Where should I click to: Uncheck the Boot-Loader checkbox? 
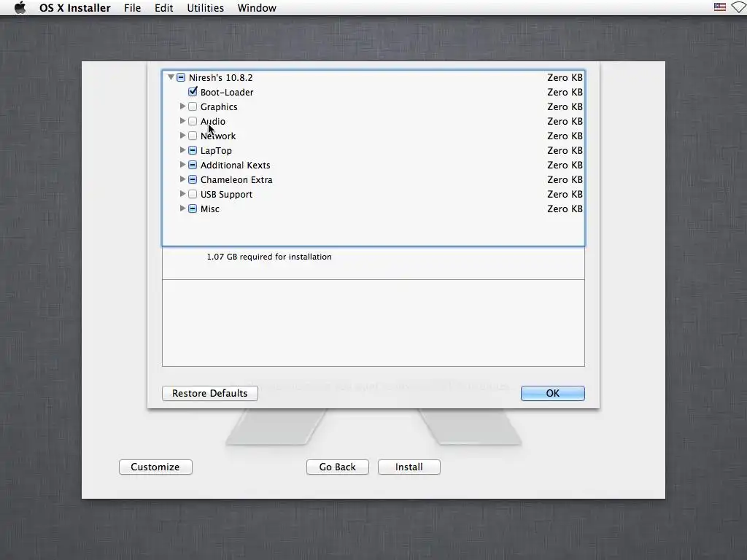193,91
